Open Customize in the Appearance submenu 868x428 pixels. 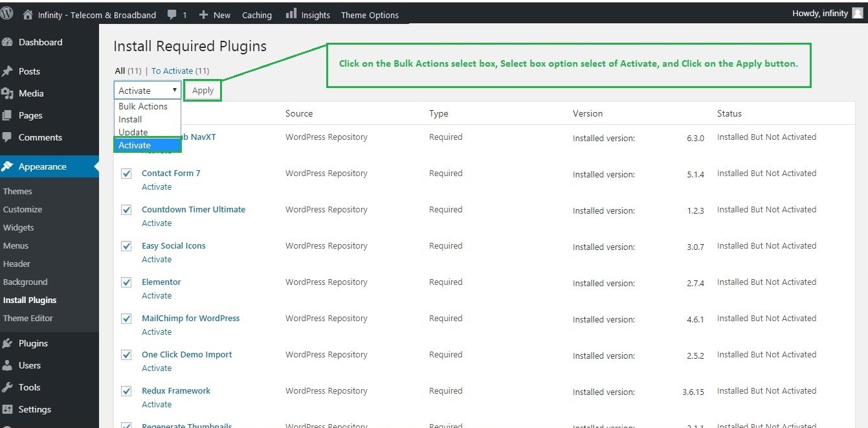click(23, 209)
